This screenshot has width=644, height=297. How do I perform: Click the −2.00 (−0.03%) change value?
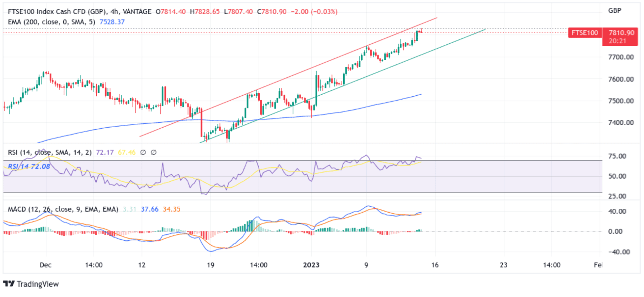[x=314, y=12]
